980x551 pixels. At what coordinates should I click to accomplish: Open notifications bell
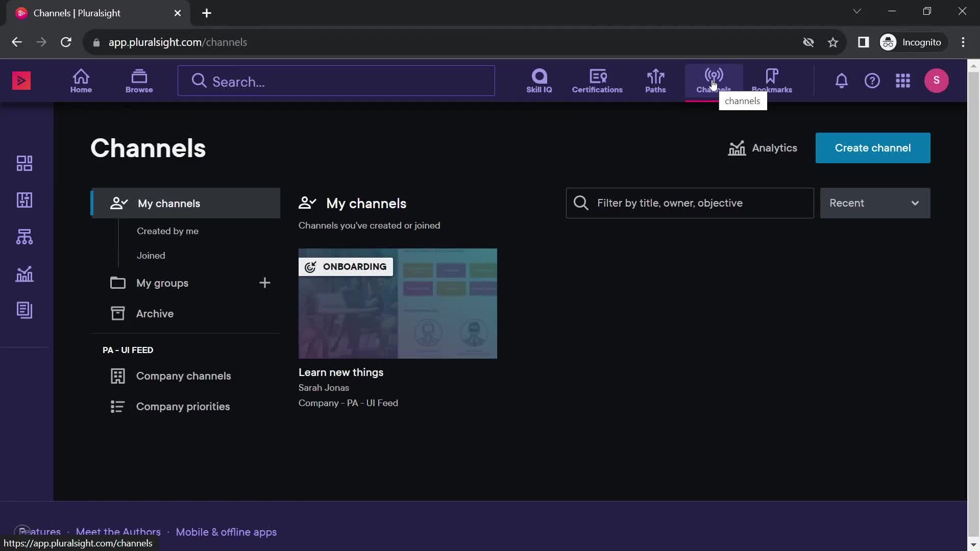[842, 81]
